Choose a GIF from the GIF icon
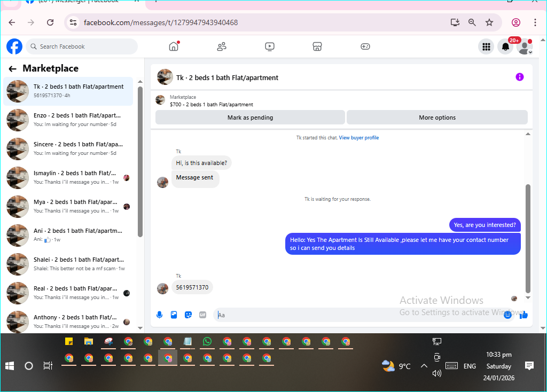Image resolution: width=547 pixels, height=392 pixels. 202,315
